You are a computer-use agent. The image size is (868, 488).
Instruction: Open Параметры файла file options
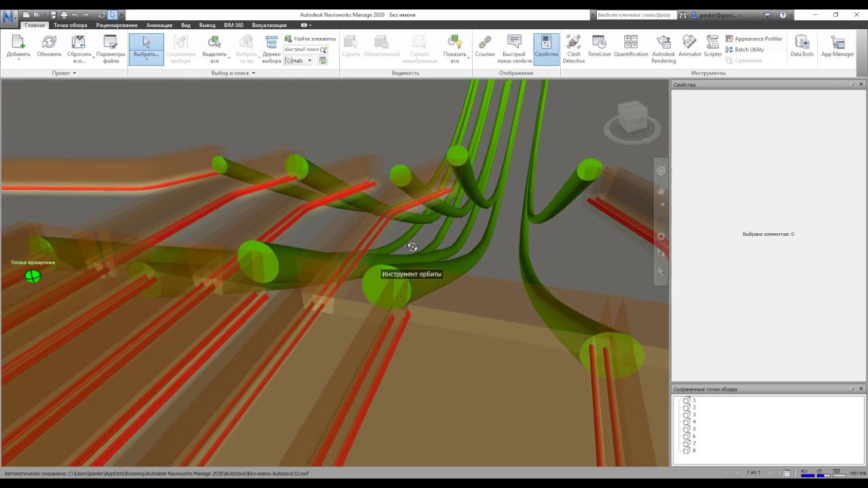(111, 49)
